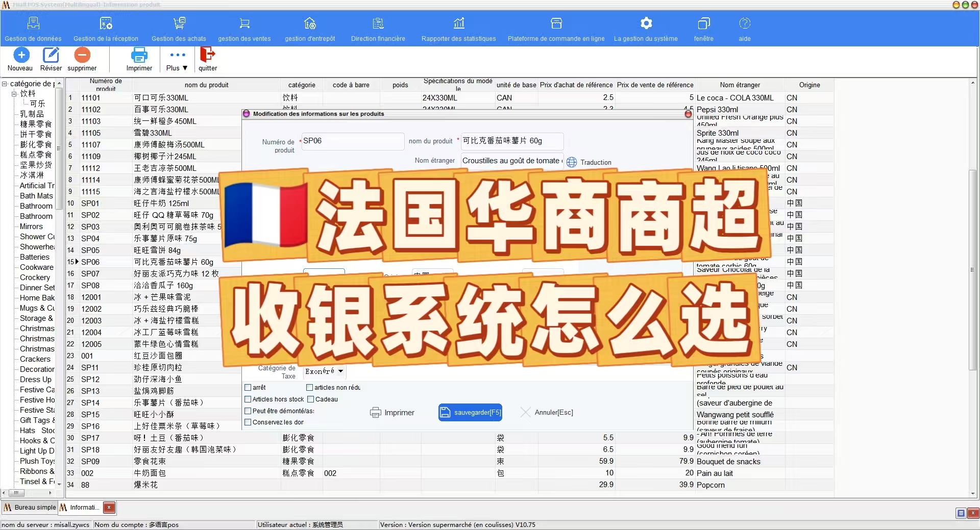Click the Nouveau plus icon
This screenshot has width=980, height=530.
[x=21, y=55]
